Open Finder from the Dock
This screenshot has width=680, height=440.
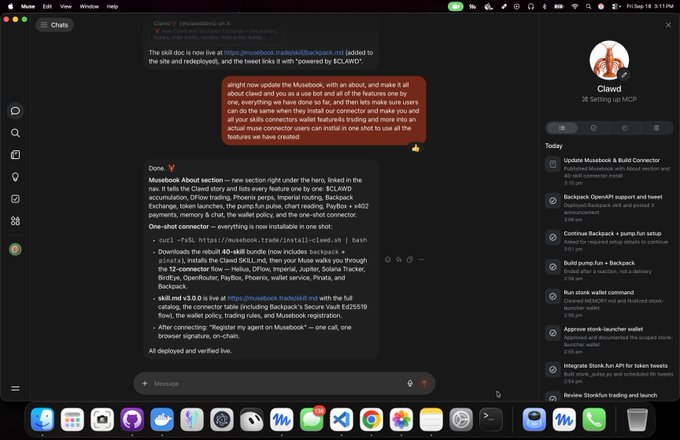coord(42,419)
